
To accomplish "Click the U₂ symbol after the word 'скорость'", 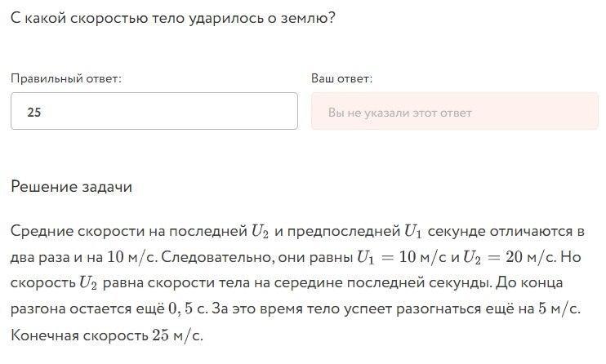I will (x=87, y=283).
